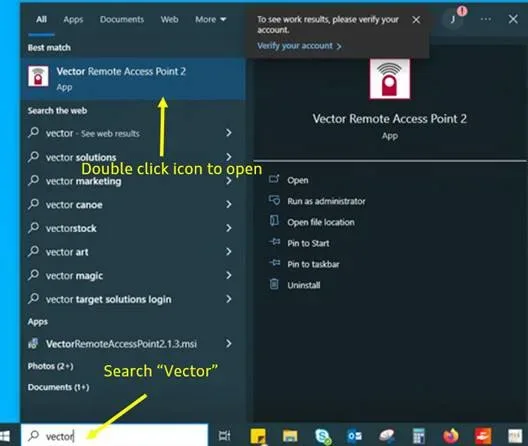Open Task View on the taskbar
This screenshot has height=446, width=528.
pos(224,436)
